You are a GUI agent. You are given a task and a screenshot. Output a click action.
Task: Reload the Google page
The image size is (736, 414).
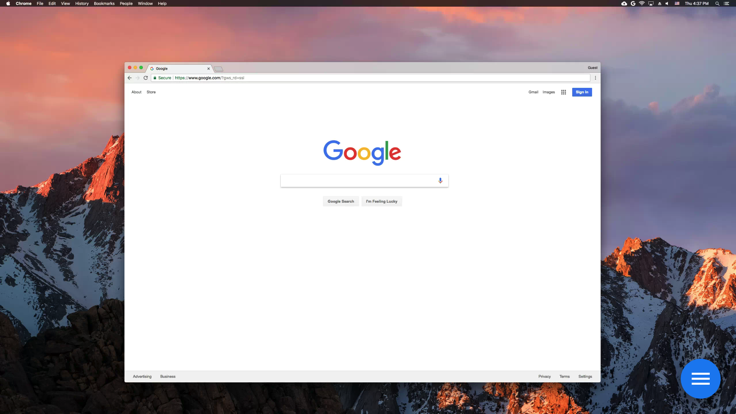146,78
